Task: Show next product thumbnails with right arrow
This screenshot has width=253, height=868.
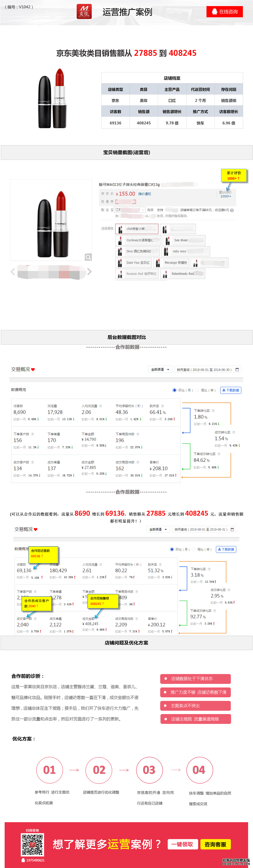Action: [x=89, y=271]
